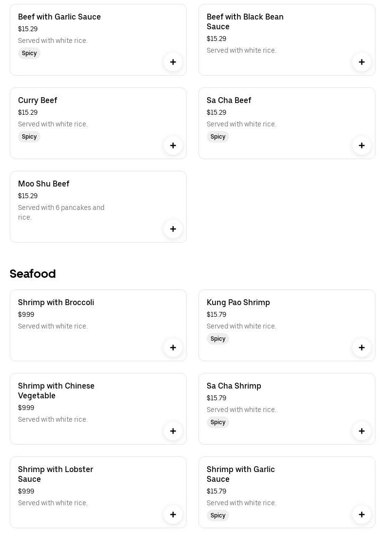Viewport: 392px width, 536px height.
Task: Click Spicy tag on Shrimp with Garlic Sauce
Action: tap(218, 515)
